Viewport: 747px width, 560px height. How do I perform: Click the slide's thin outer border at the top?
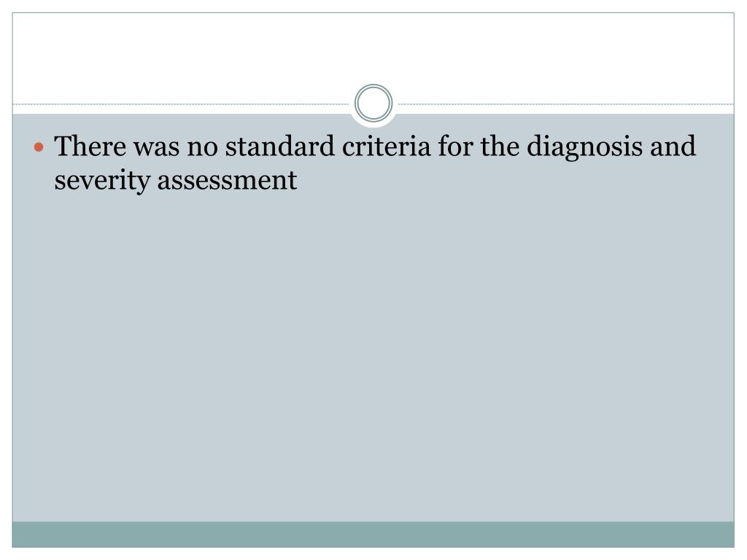pyautogui.click(x=373, y=13)
